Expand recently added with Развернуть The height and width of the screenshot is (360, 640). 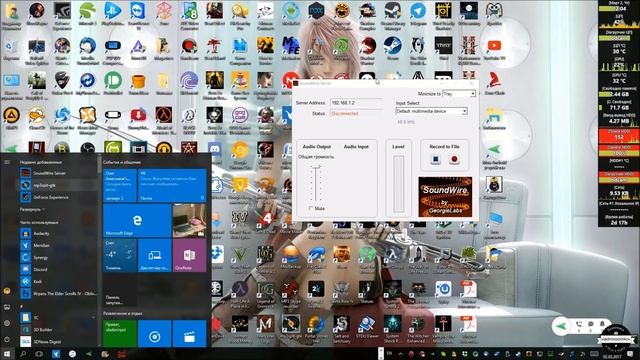33,209
